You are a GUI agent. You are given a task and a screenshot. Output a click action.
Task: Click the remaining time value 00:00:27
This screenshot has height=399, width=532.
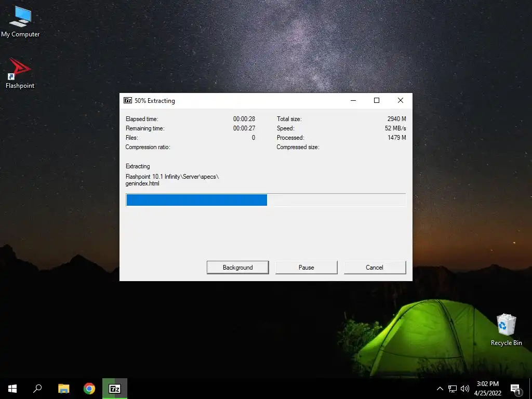tap(244, 128)
